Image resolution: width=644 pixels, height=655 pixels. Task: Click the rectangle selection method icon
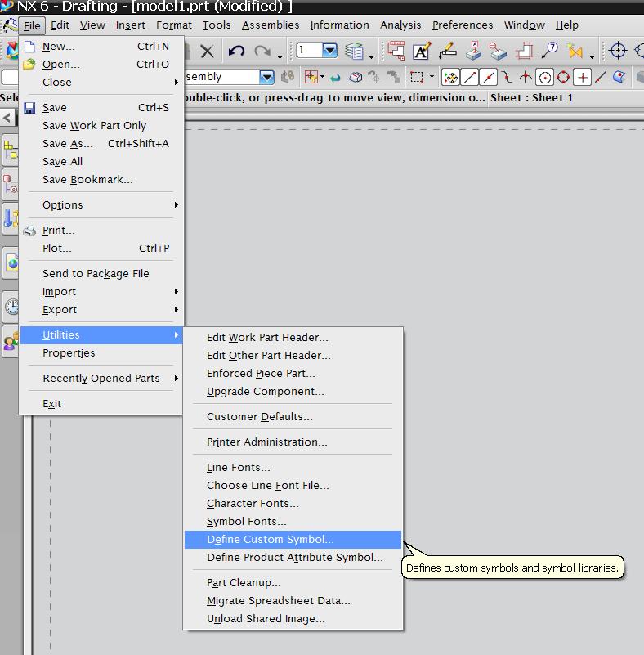(417, 77)
